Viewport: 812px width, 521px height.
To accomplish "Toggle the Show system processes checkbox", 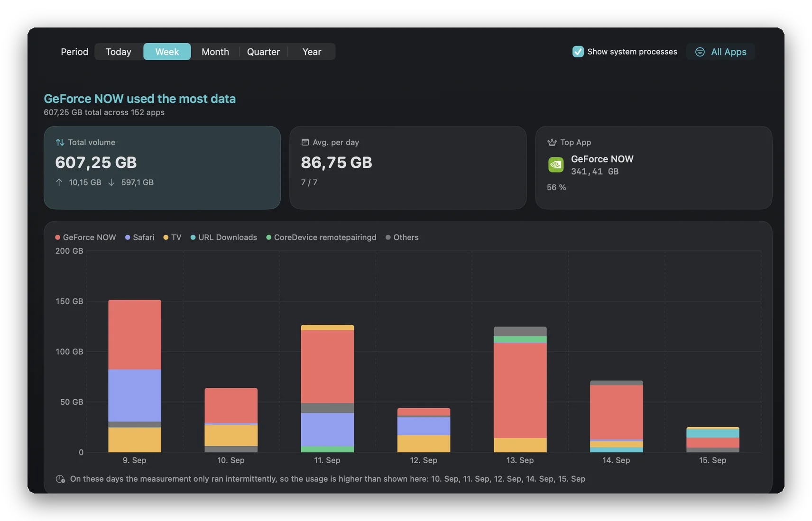I will click(x=578, y=52).
